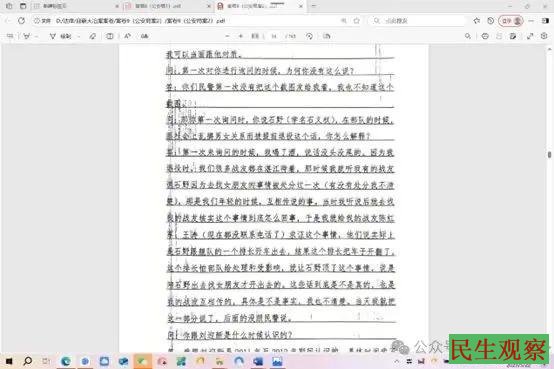Enter full screen PDF view

[530, 36]
